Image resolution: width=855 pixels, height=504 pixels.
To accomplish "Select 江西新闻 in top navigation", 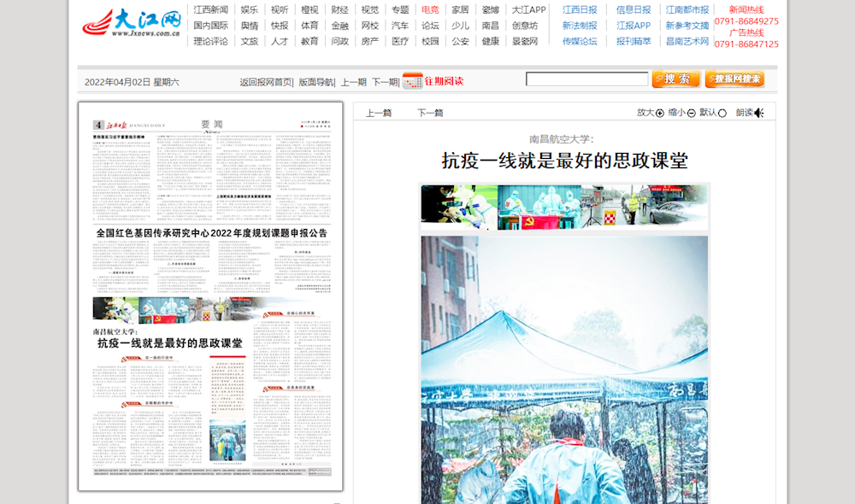I will [x=210, y=10].
